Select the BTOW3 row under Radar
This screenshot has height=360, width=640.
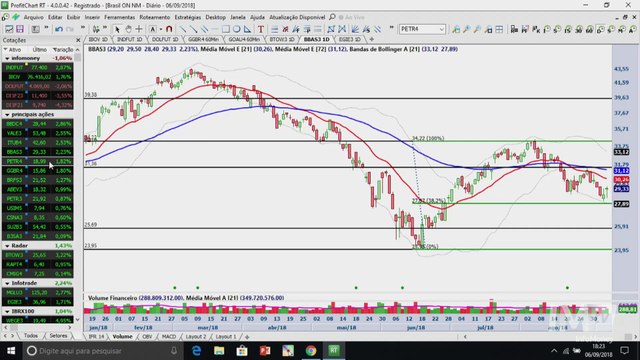click(x=38, y=255)
